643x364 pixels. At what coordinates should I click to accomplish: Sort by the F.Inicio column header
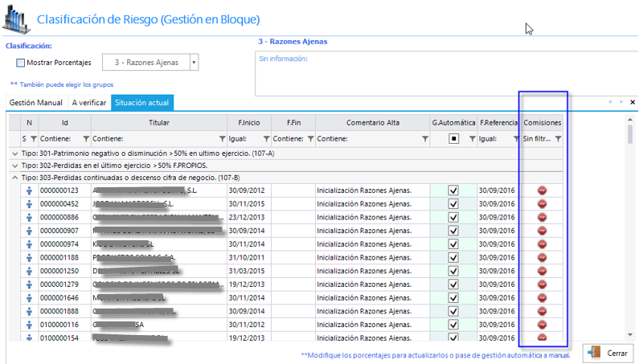click(x=249, y=123)
